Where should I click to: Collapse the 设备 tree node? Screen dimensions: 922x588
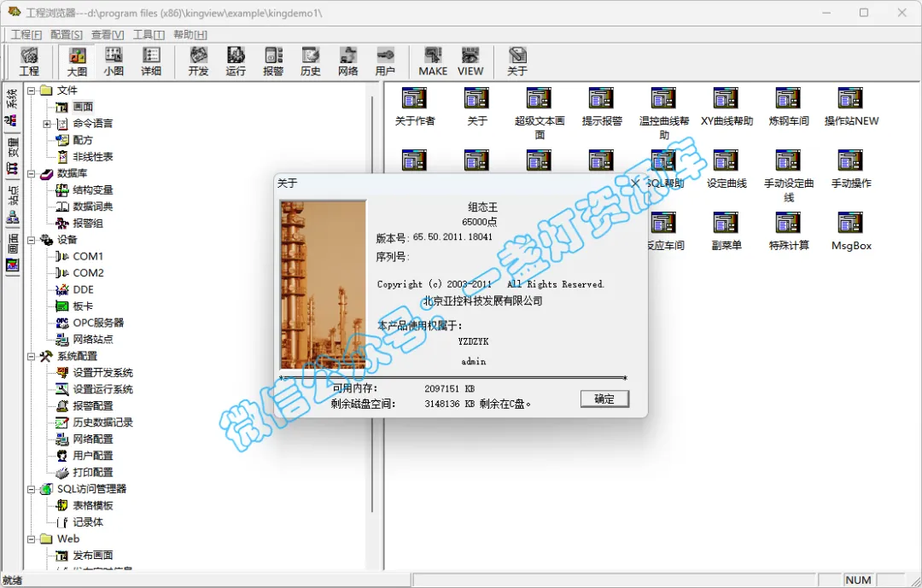32,240
